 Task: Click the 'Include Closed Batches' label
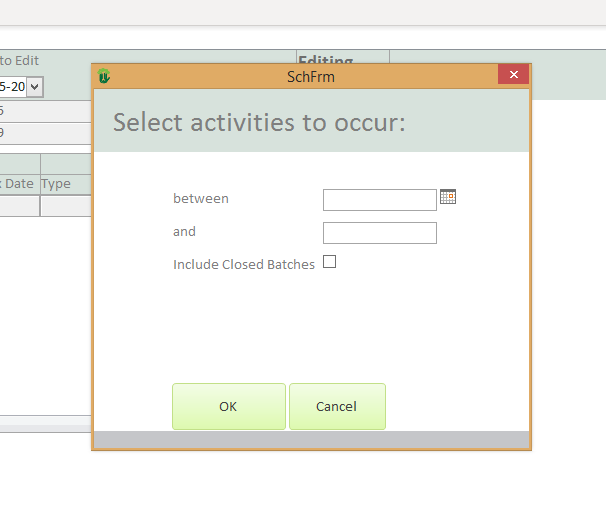coord(244,265)
